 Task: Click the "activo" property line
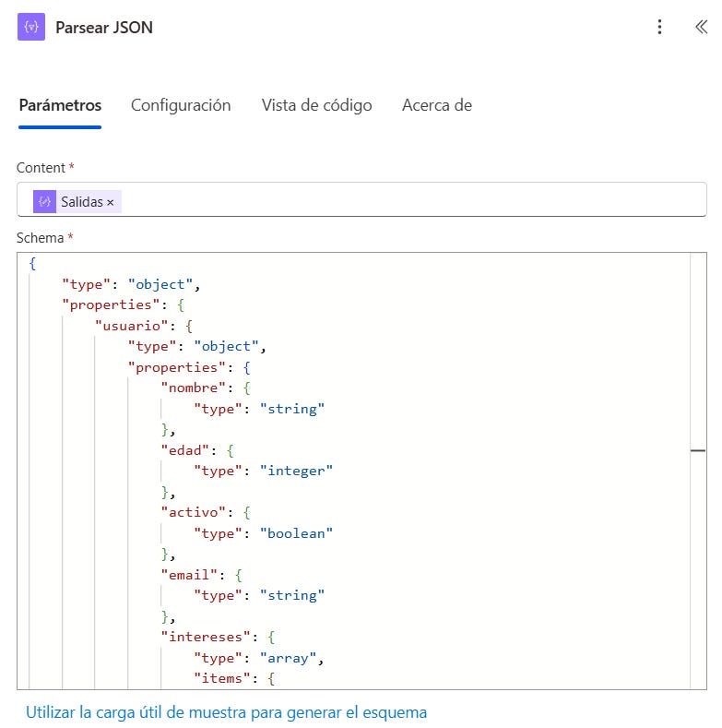206,512
